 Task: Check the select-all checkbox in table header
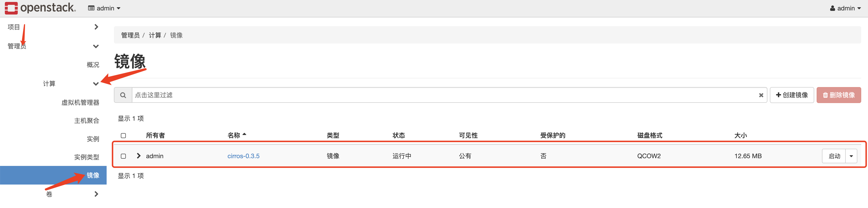[x=123, y=135]
